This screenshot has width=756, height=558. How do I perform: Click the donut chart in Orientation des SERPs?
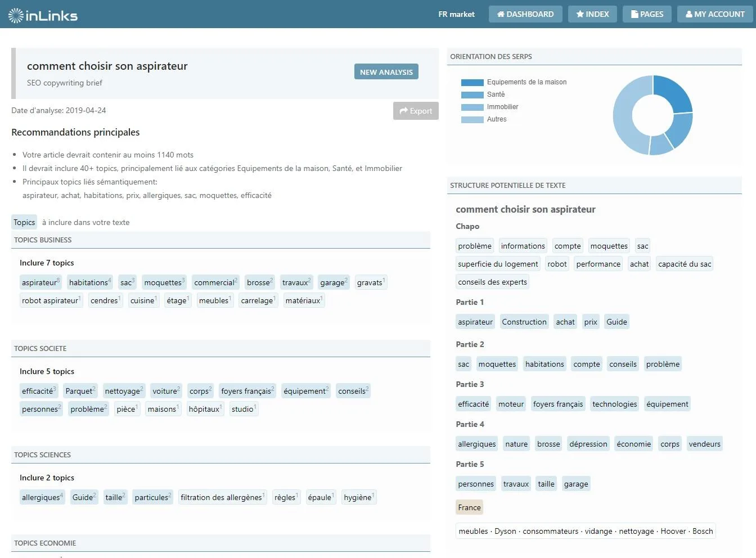(x=652, y=115)
